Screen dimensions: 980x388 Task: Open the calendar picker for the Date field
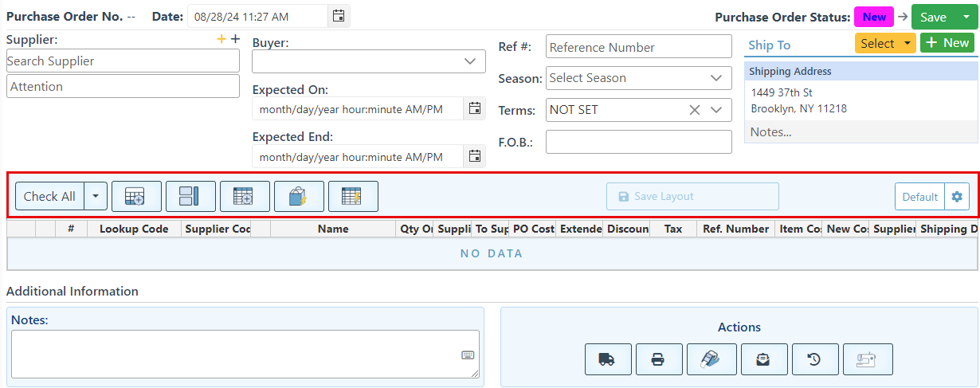click(x=339, y=16)
